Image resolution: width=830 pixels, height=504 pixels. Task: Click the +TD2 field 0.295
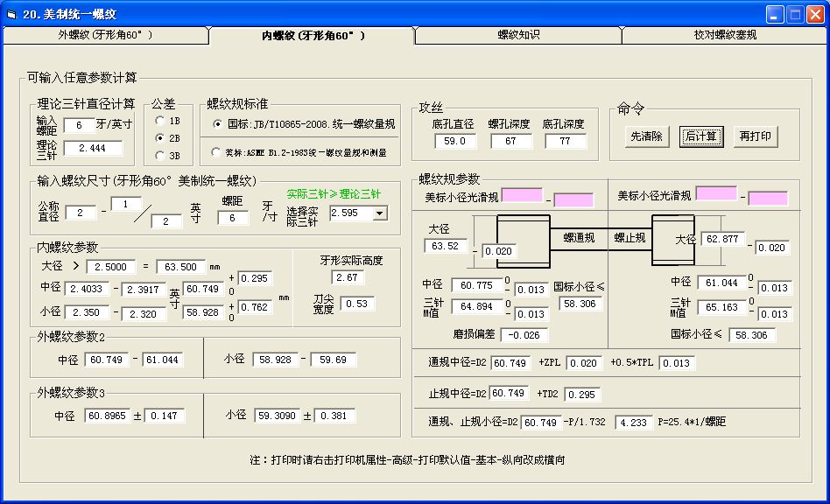pyautogui.click(x=581, y=395)
